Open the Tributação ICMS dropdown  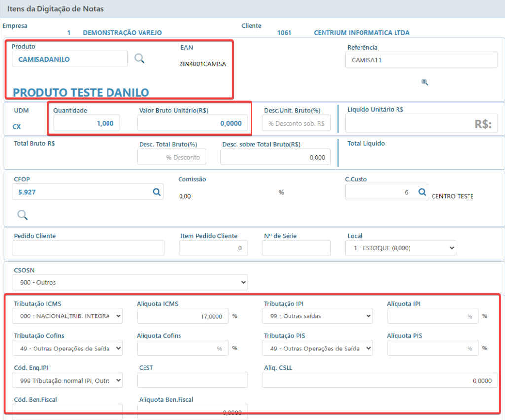[67, 315]
